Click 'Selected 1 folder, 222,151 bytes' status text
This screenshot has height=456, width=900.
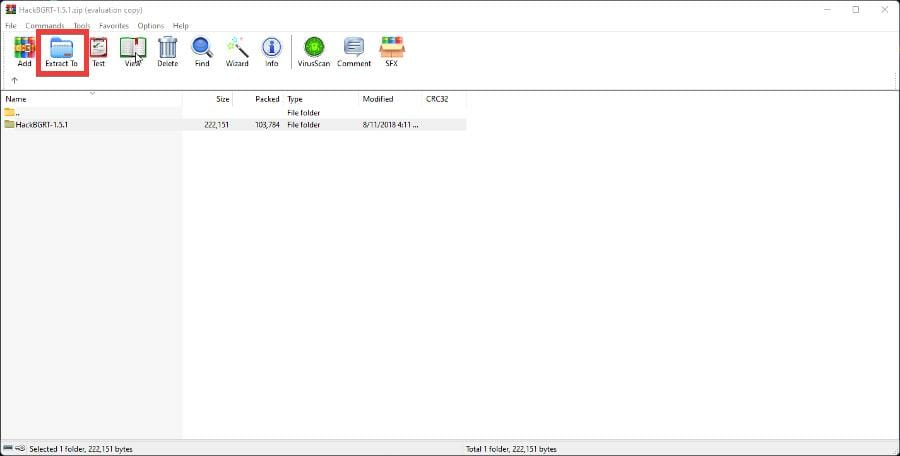81,449
